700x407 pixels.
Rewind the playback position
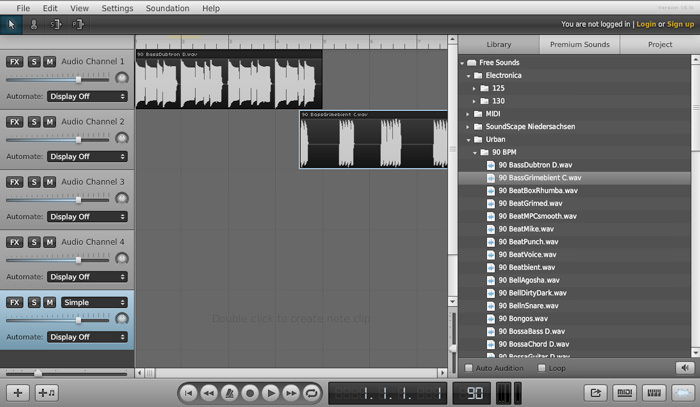tap(209, 393)
